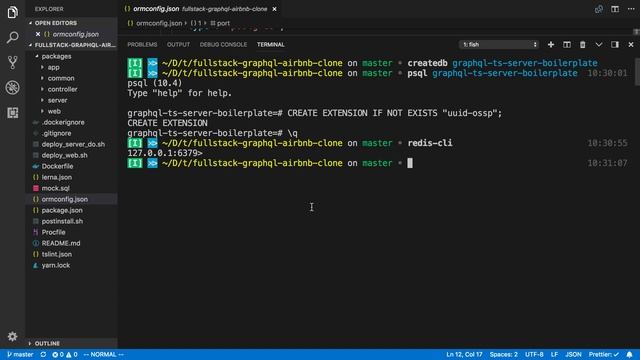Viewport: 640px width, 360px height.
Task: Open the Debug view in activity bar
Action: point(12,87)
